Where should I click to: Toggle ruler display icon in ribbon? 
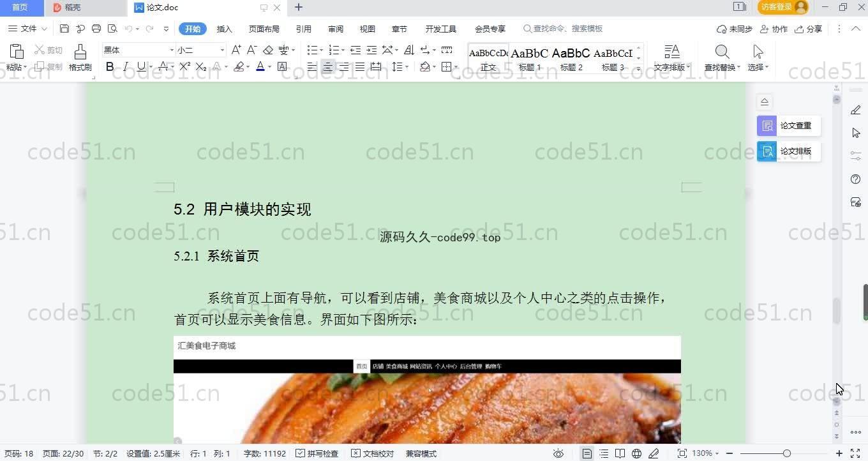point(447,50)
